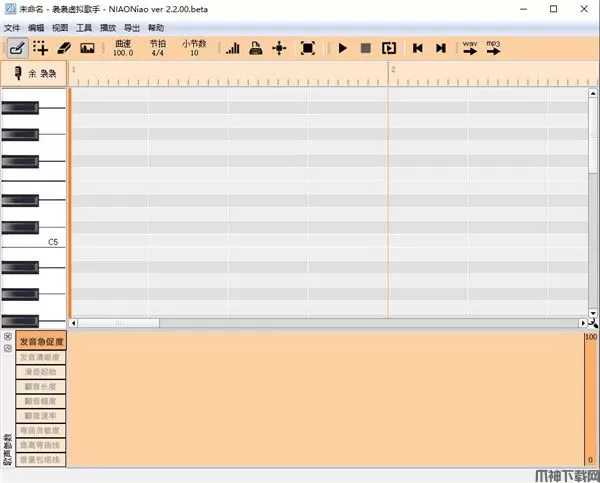Viewport: 600px width, 483px height.
Task: Click the upper small icon beside parameter list
Action: pyautogui.click(x=8, y=336)
